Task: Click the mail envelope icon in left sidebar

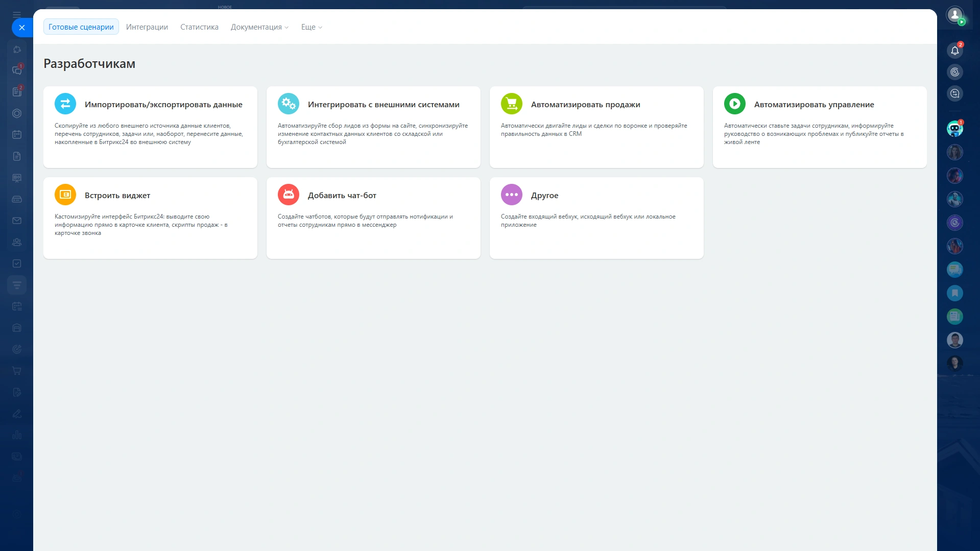Action: point(17,221)
